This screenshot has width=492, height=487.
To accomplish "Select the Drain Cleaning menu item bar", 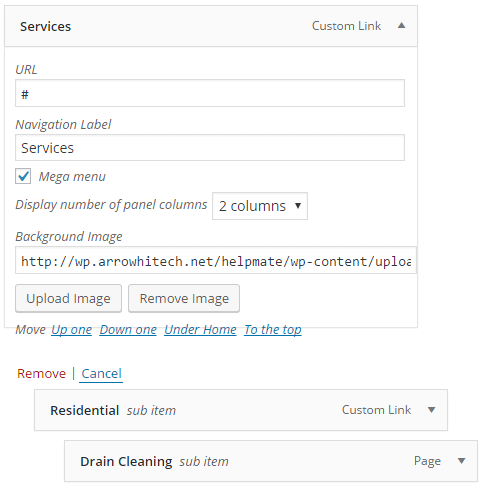I will pos(271,461).
